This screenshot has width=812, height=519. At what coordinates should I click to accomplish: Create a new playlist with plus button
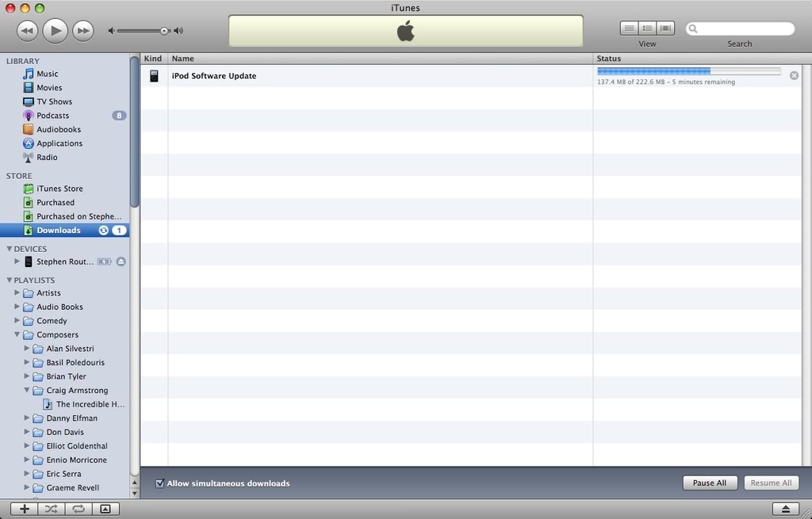25,509
